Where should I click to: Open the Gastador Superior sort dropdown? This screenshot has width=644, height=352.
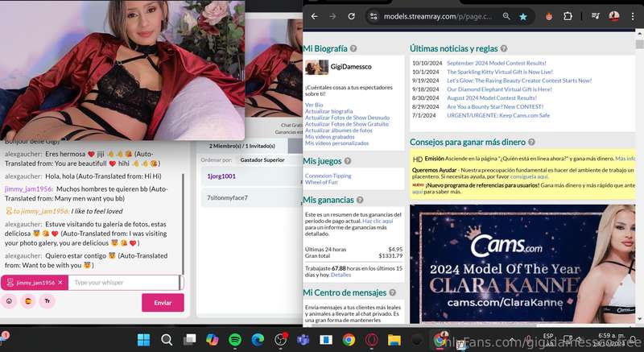click(x=262, y=159)
